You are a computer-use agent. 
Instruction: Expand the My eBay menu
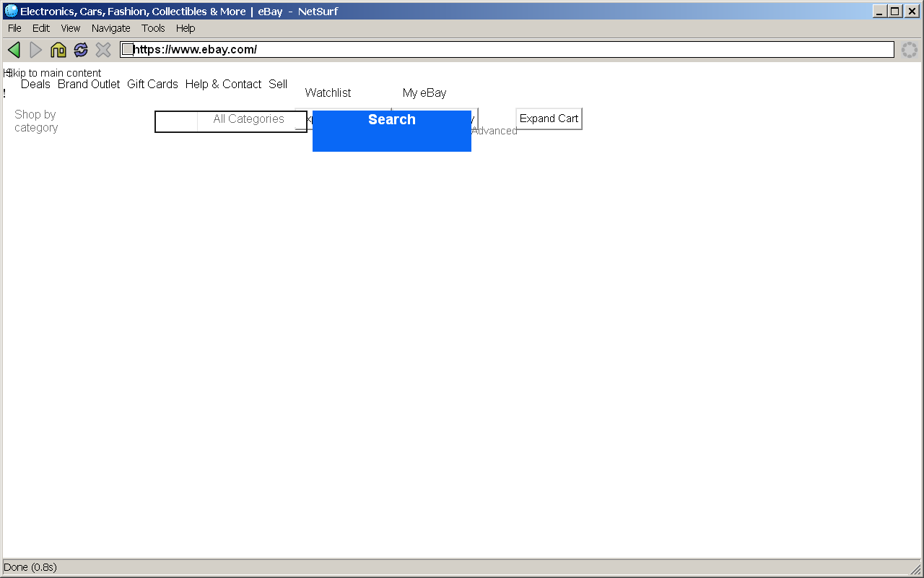pos(424,93)
